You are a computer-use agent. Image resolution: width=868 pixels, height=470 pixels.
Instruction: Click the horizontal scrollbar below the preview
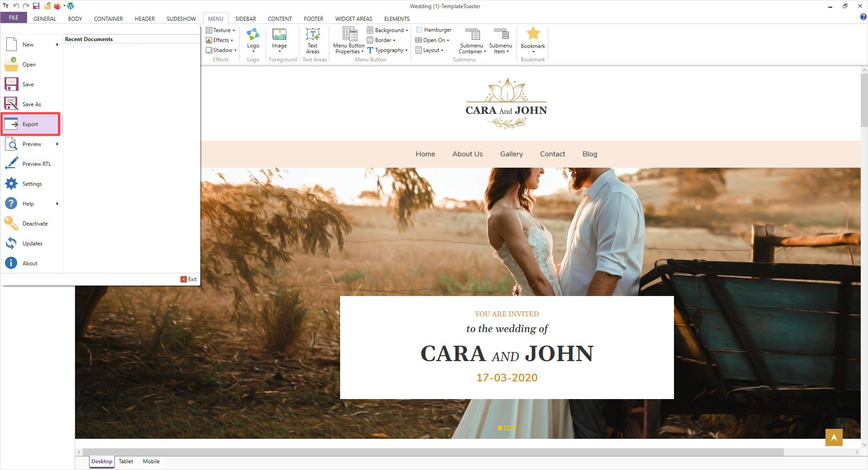pos(430,452)
